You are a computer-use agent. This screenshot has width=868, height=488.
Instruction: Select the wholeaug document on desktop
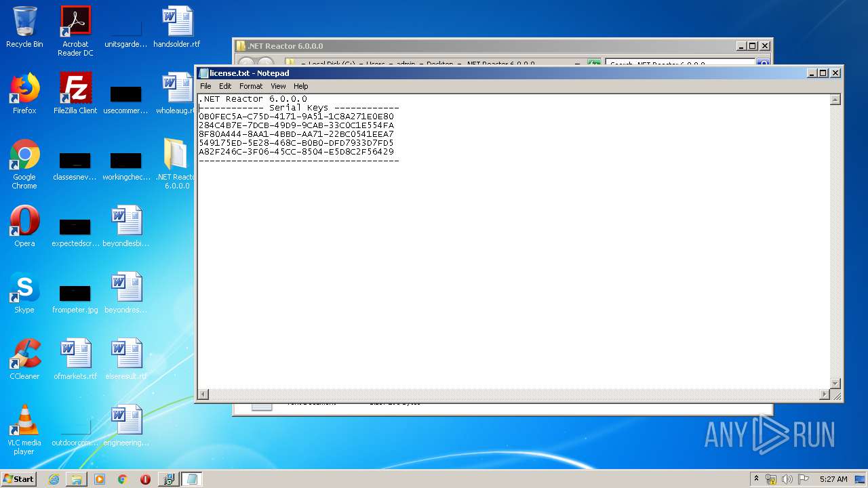point(177,94)
